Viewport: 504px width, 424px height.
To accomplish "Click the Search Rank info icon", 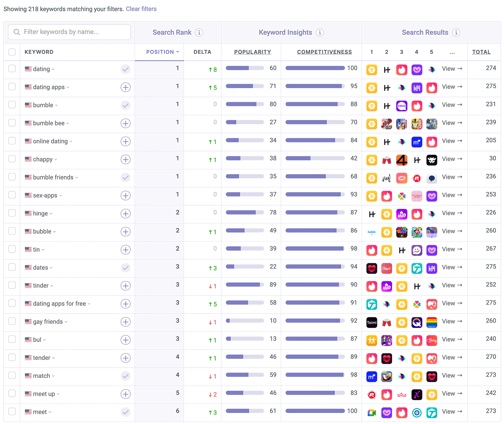I will pyautogui.click(x=199, y=33).
